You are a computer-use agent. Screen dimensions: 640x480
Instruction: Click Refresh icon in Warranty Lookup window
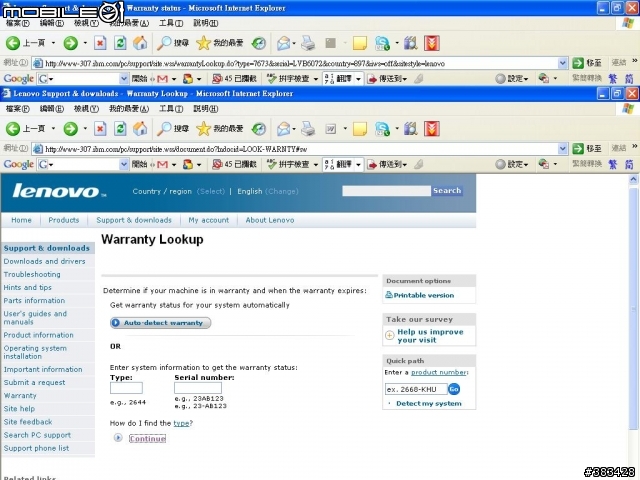coord(120,129)
